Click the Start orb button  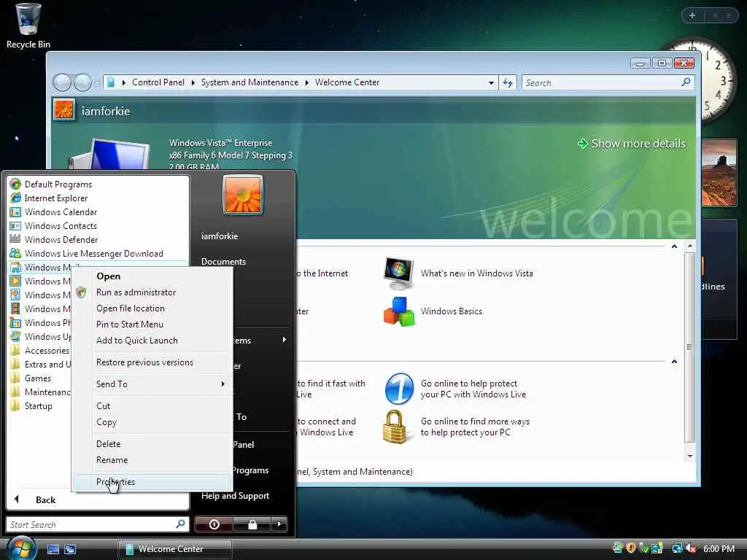pos(20,548)
